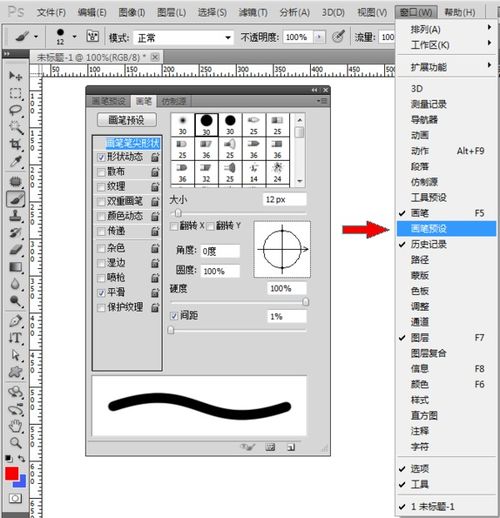Collapse the brush panel with double arrows
Screen dimensions: 500x518
[315, 90]
